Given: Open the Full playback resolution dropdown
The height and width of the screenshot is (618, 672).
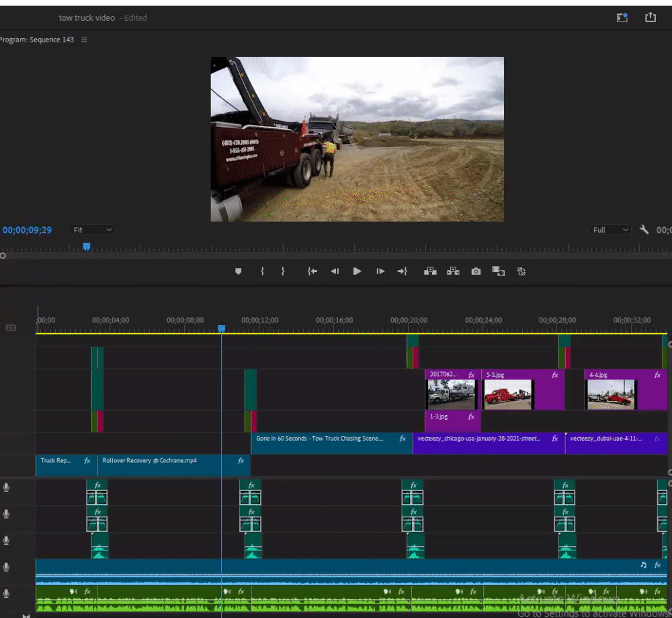Looking at the screenshot, I should [x=610, y=230].
